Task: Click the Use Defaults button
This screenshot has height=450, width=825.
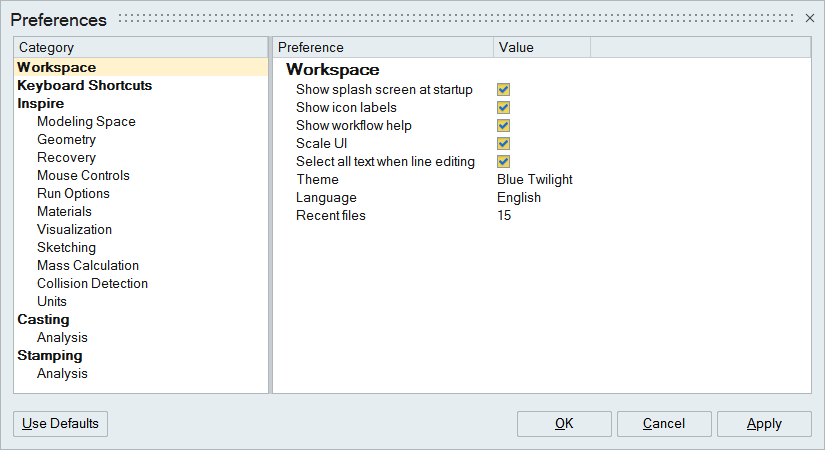Action: point(60,423)
